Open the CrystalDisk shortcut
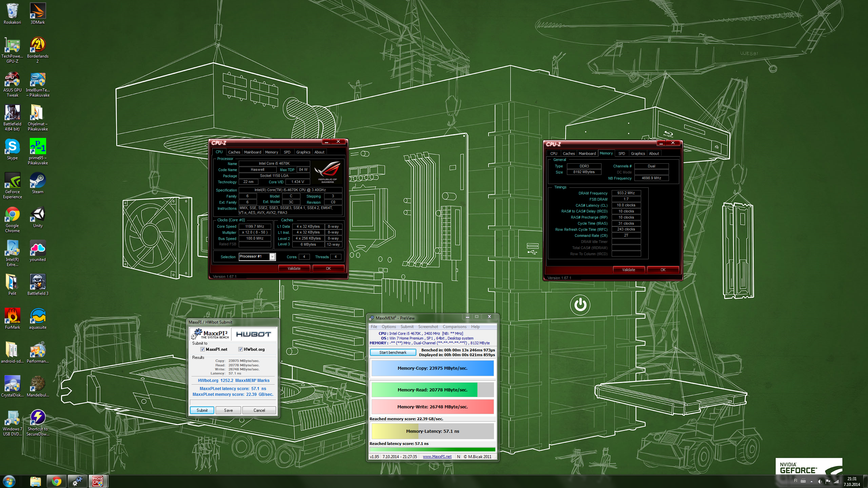The height and width of the screenshot is (488, 868). coord(13,386)
